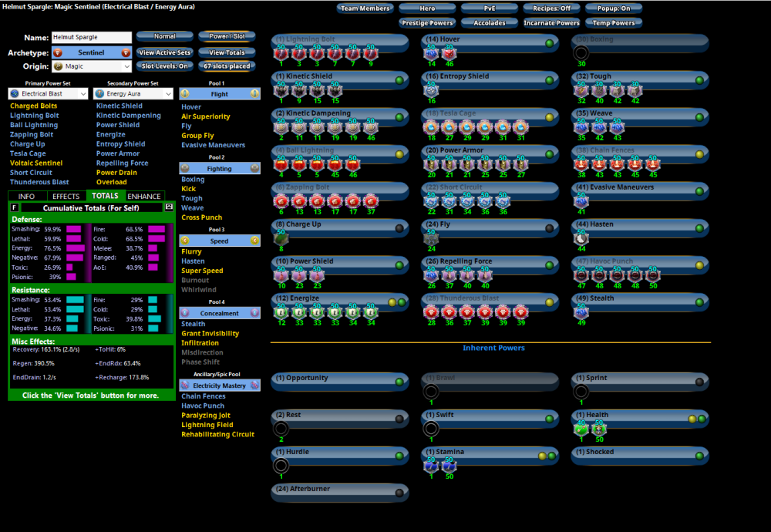771x532 pixels.
Task: Open the ENHANCE tab
Action: [145, 196]
